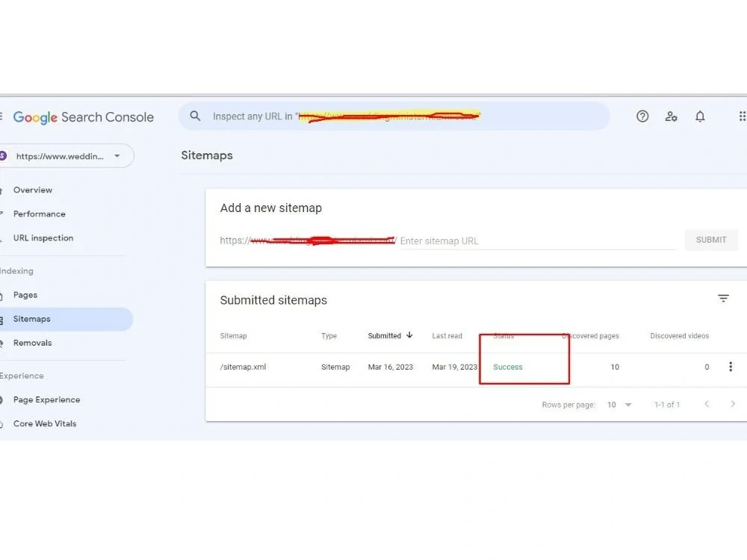Click the discovered pages value 10
This screenshot has width=747, height=560.
coord(615,367)
